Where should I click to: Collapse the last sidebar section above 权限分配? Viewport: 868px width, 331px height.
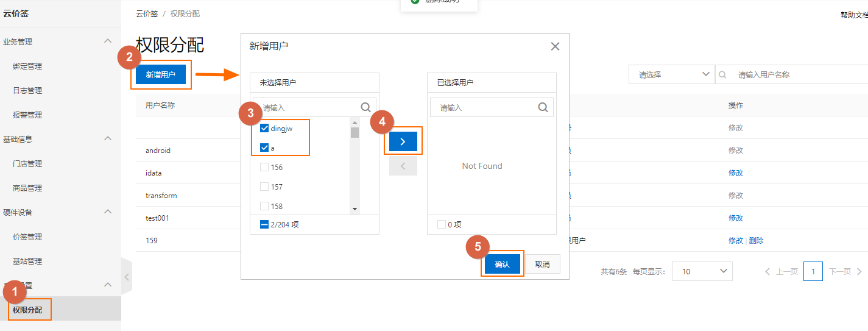click(108, 285)
